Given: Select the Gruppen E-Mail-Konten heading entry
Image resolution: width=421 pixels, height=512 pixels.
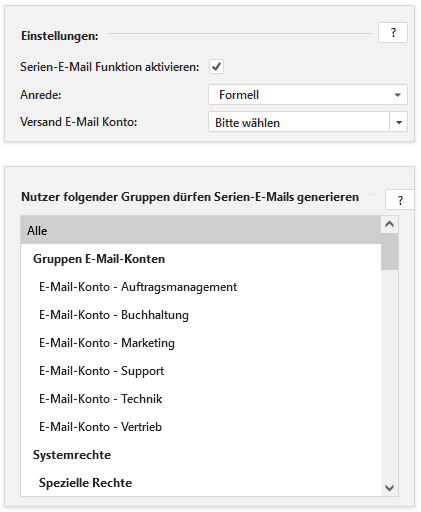Looking at the screenshot, I should [x=201, y=259].
